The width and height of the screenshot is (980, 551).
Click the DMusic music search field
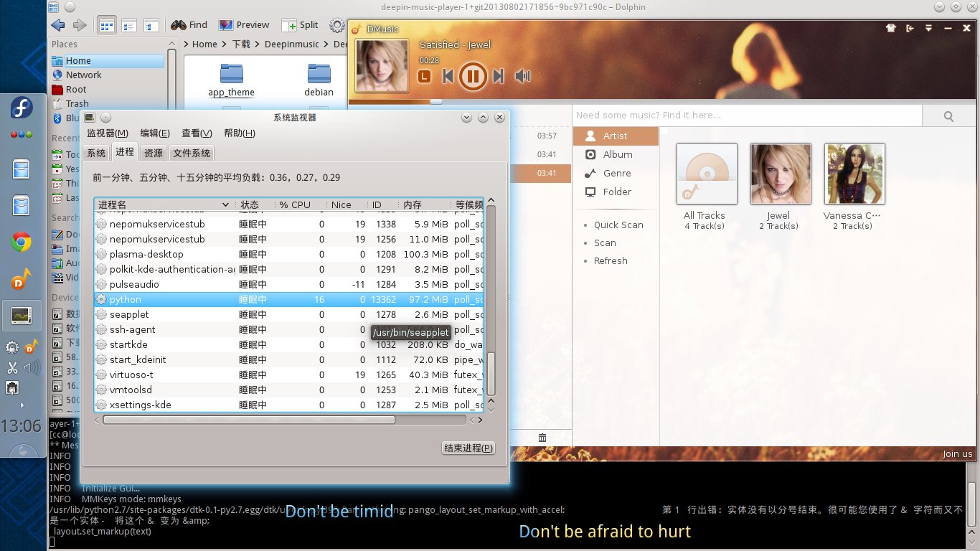(x=747, y=116)
